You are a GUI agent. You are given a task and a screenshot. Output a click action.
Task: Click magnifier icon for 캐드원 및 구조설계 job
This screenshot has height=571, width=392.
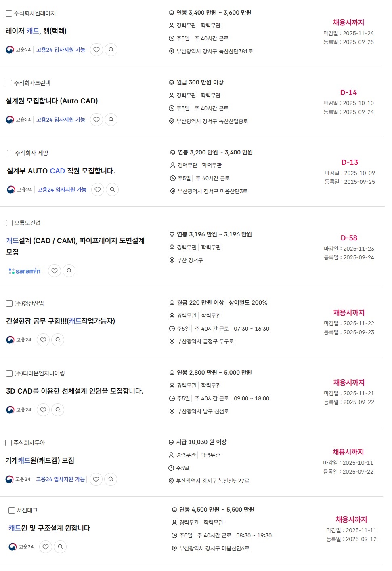(60, 547)
